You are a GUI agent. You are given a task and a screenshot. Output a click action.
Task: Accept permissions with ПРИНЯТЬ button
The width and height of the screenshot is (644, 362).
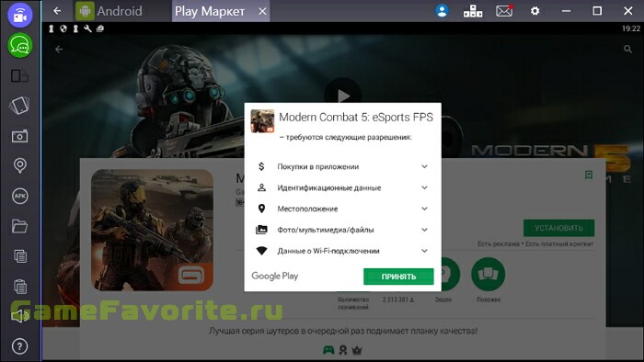pyautogui.click(x=398, y=277)
